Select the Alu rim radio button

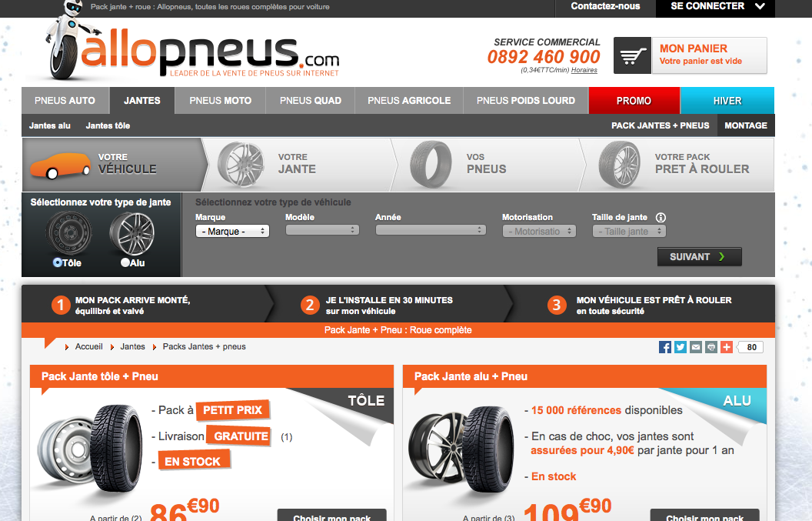[125, 263]
